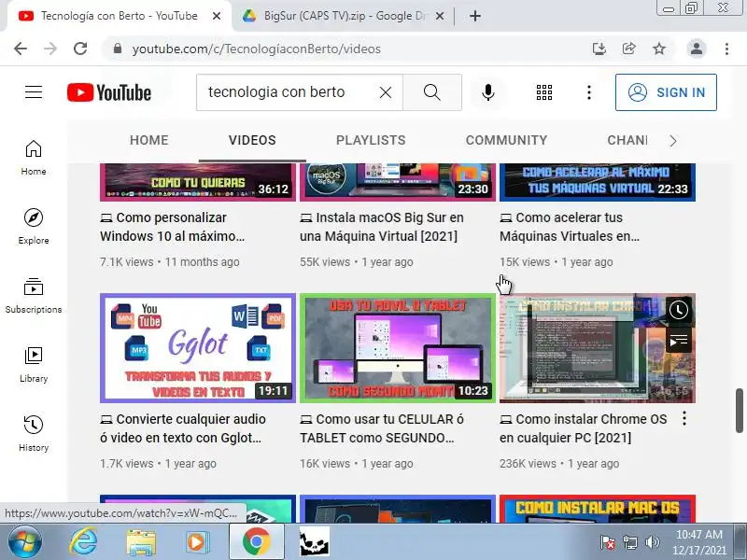Open the PLAYLISTS tab
Image resolution: width=747 pixels, height=560 pixels.
371,140
